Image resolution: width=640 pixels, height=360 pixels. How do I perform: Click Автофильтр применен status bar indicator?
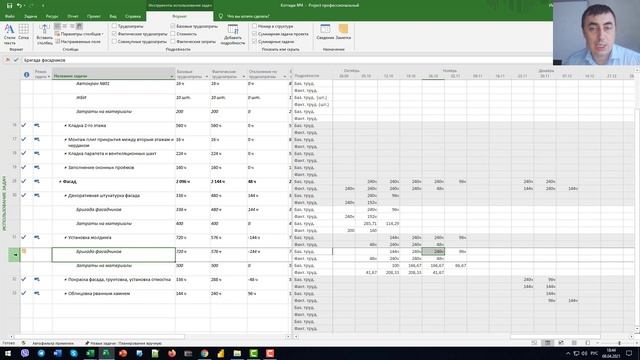53,343
